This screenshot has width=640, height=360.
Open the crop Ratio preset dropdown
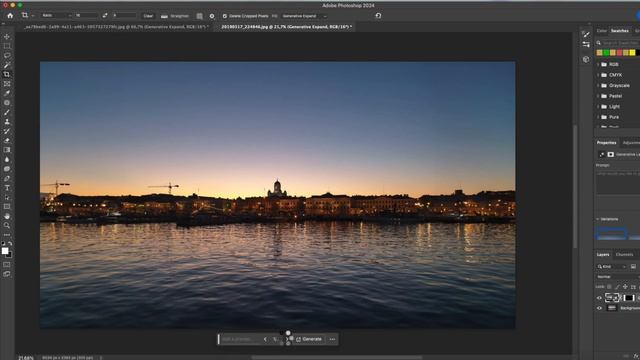pyautogui.click(x=57, y=16)
